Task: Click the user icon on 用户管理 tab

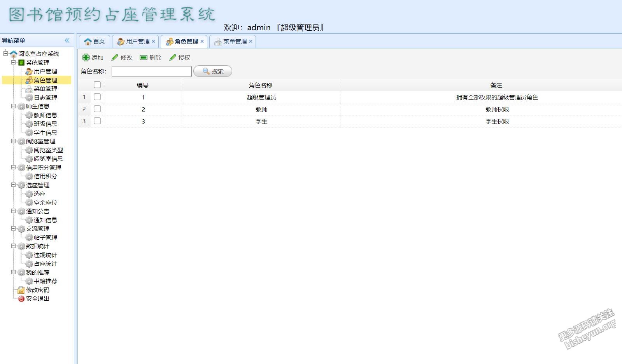Action: coord(121,42)
